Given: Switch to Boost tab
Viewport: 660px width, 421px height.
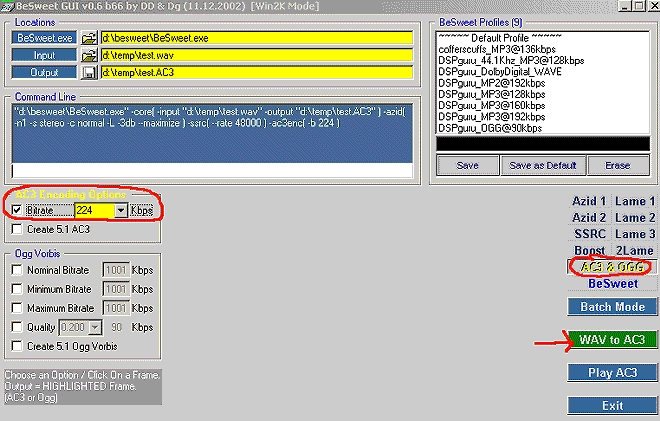Looking at the screenshot, I should click(x=589, y=250).
